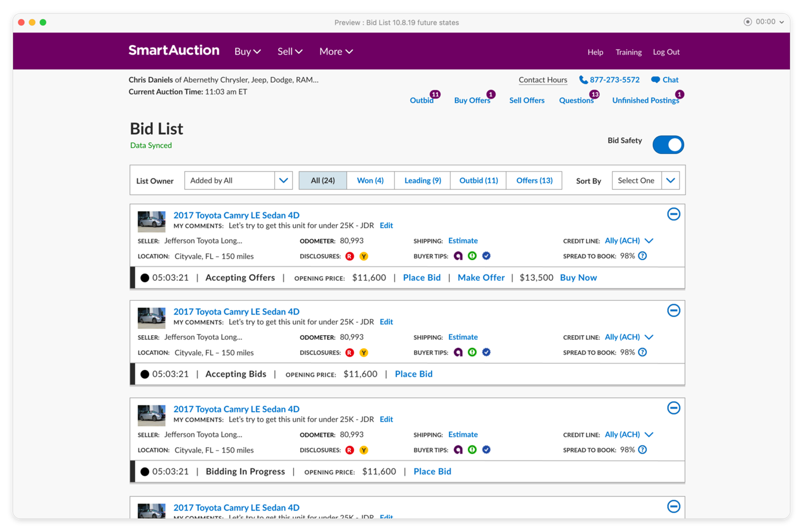Open Spread to Book help icon in Bidding In Progress listing

(642, 450)
